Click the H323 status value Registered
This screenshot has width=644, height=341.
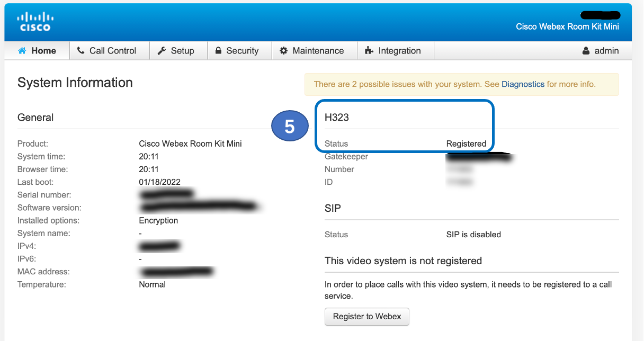pos(466,143)
